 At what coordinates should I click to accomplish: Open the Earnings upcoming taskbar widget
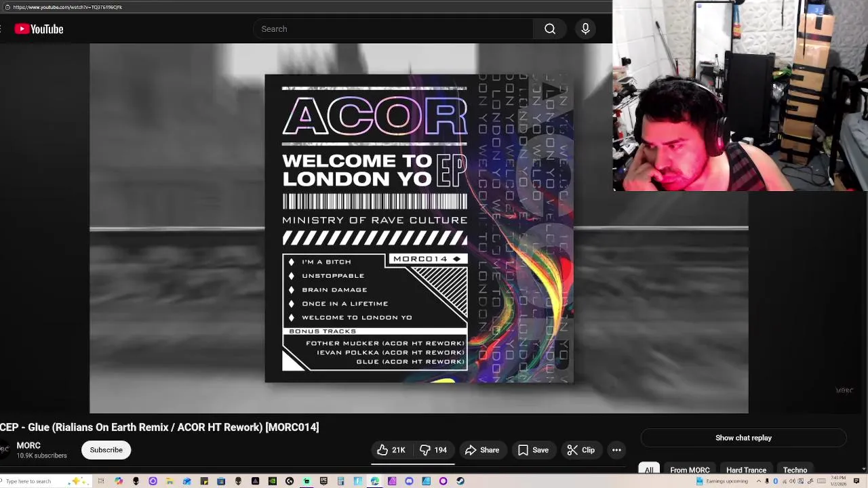[x=722, y=481]
